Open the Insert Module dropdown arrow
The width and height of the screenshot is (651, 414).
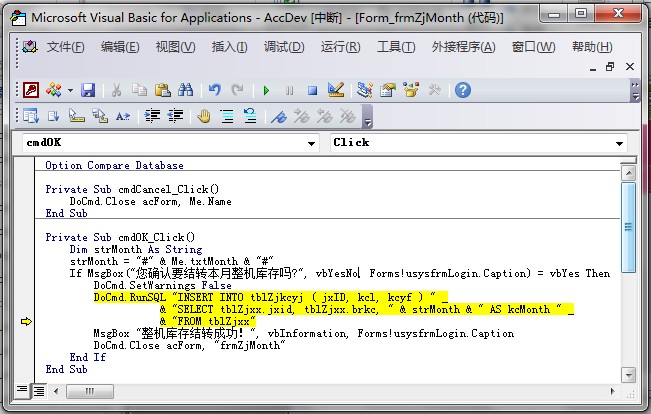coord(70,90)
